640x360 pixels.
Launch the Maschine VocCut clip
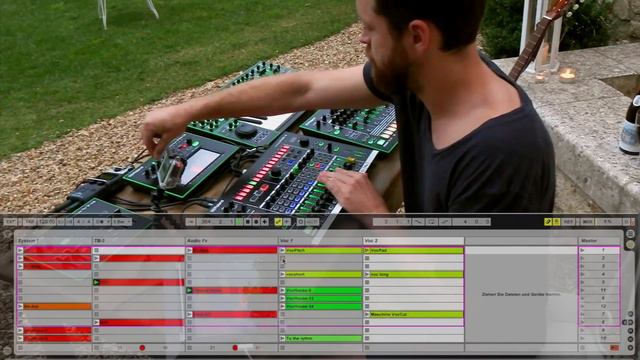pos(367,314)
